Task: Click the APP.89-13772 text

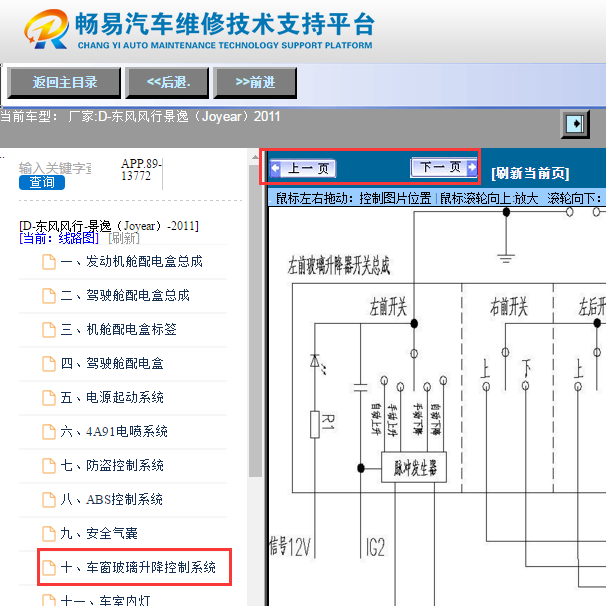Action: click(x=141, y=170)
